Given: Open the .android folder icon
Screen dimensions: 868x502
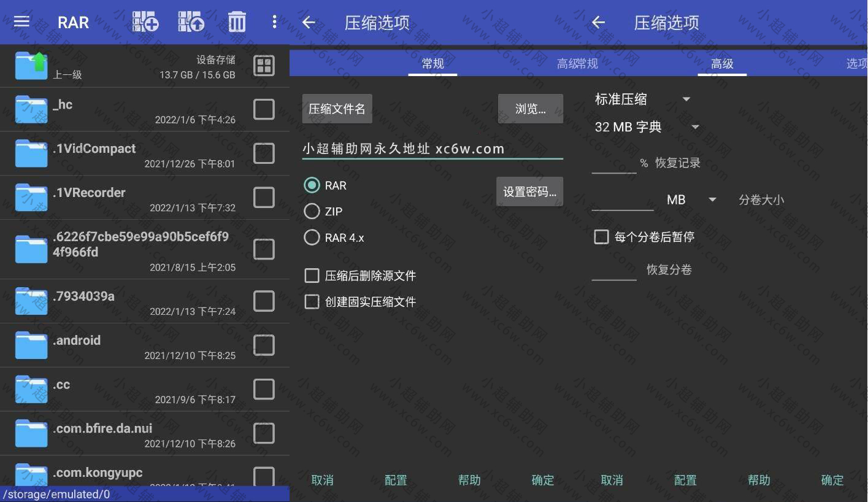Looking at the screenshot, I should click(31, 345).
